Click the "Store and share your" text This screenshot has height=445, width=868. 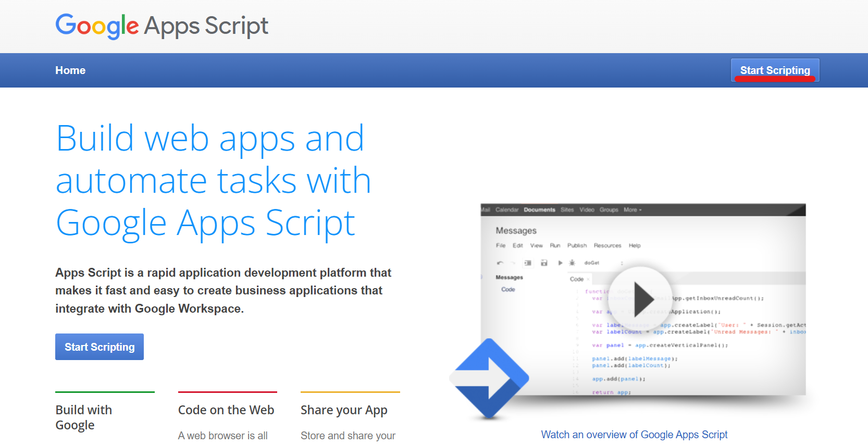(x=348, y=436)
